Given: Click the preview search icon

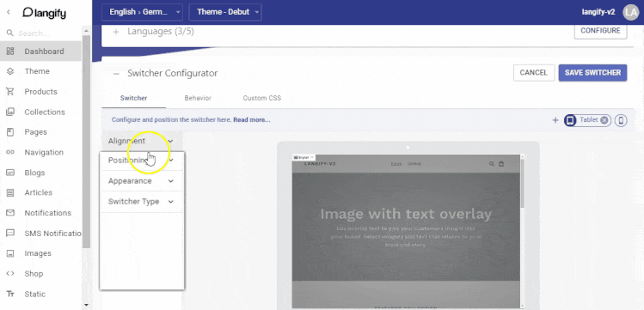Looking at the screenshot, I should point(492,164).
